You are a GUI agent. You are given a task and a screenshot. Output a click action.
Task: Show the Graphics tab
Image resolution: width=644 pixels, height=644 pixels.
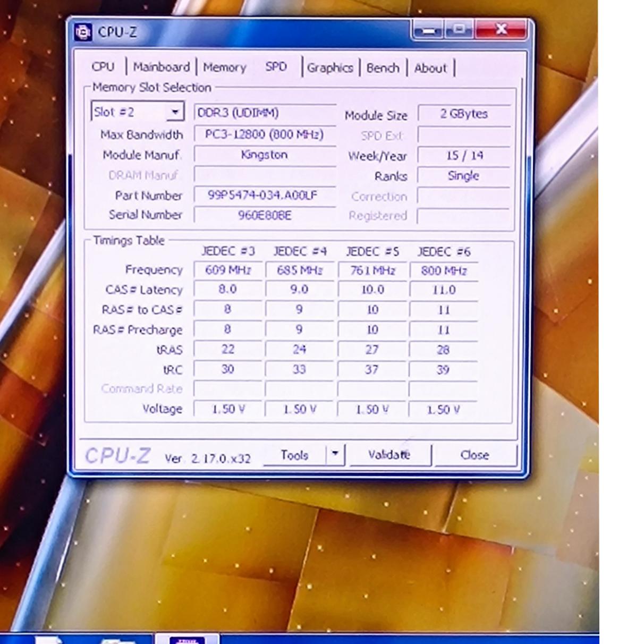coord(330,68)
